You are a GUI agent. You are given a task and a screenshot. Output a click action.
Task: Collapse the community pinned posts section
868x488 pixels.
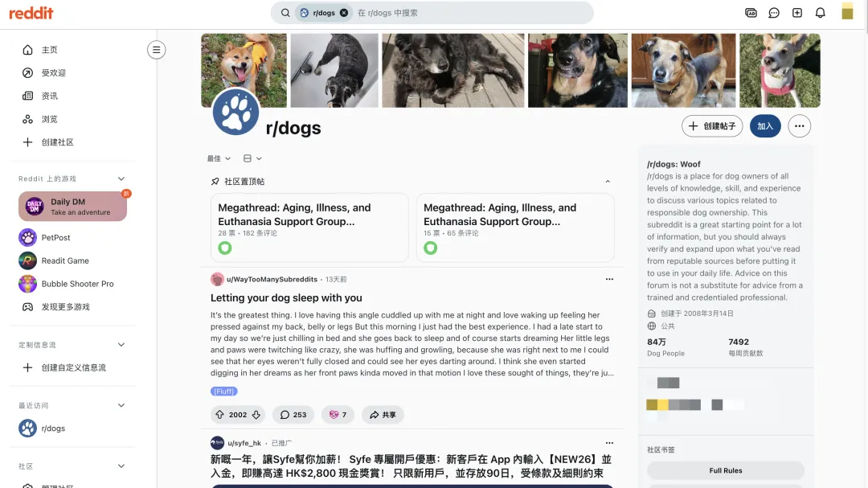click(x=608, y=182)
